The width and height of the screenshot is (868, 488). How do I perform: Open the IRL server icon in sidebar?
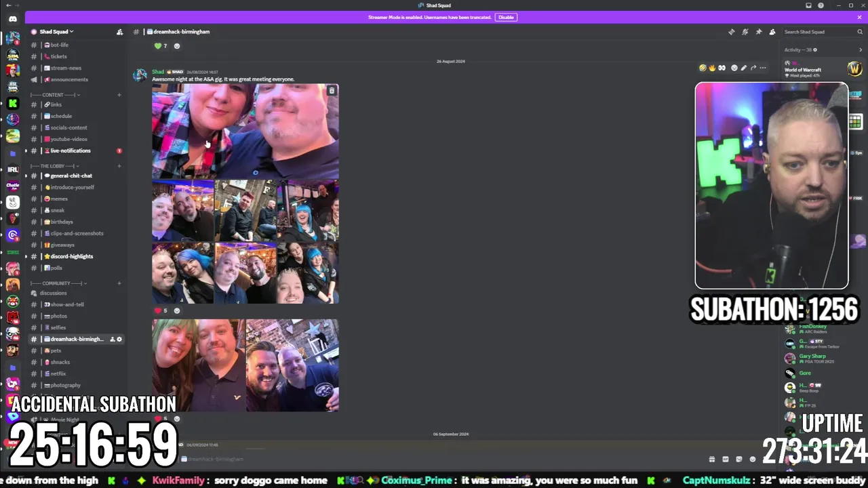(12, 169)
